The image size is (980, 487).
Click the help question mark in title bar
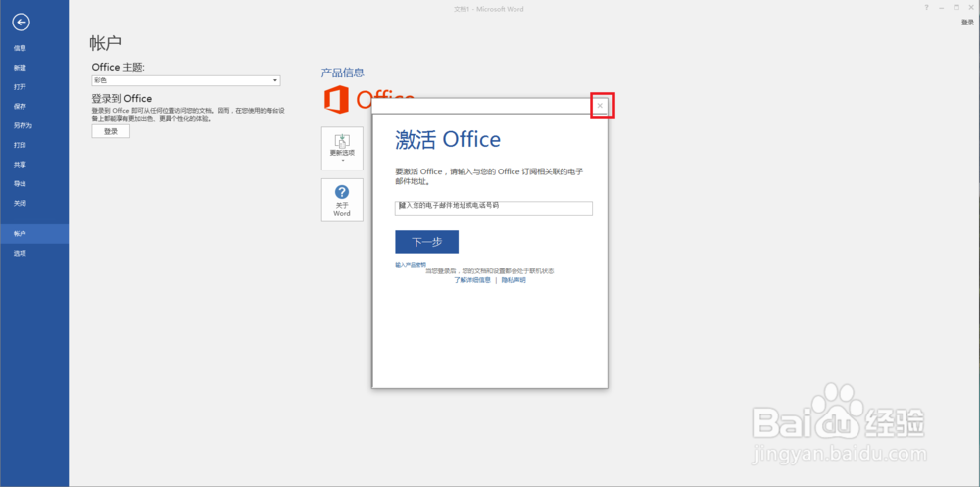(926, 8)
